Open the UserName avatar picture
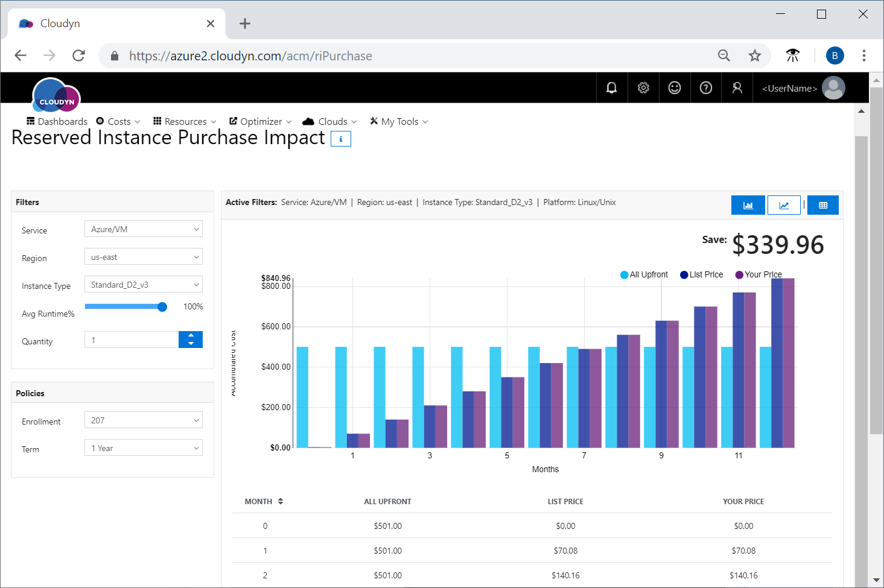Image resolution: width=884 pixels, height=588 pixels. [x=833, y=88]
